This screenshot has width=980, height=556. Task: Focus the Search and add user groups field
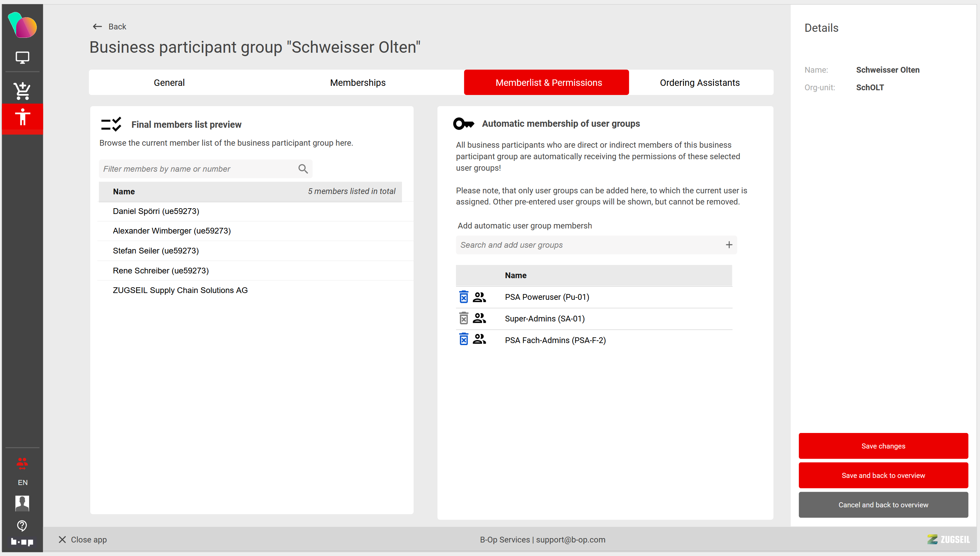[x=588, y=245]
